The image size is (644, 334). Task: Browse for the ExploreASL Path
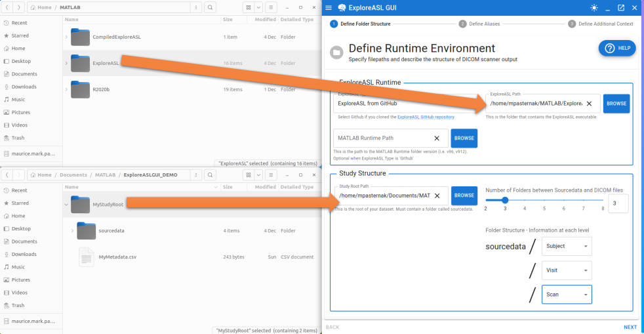tap(616, 104)
